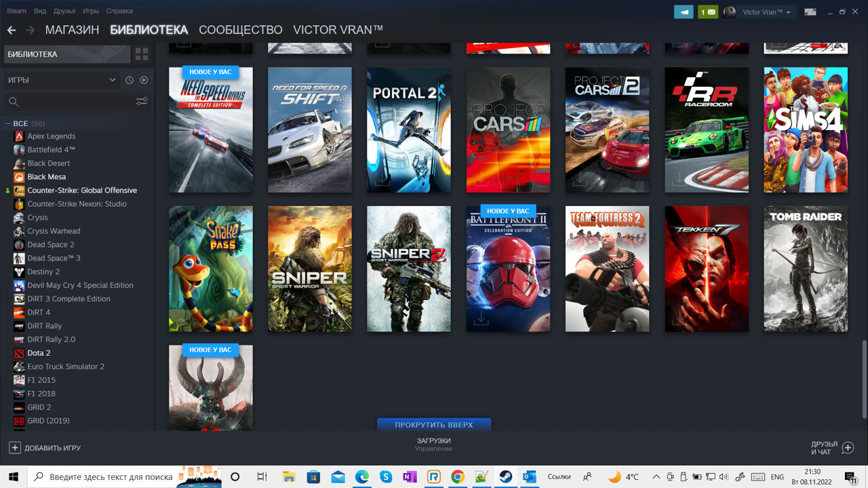Screen dimensions: 868x488
Task: Open the Вид menu
Action: click(40, 12)
